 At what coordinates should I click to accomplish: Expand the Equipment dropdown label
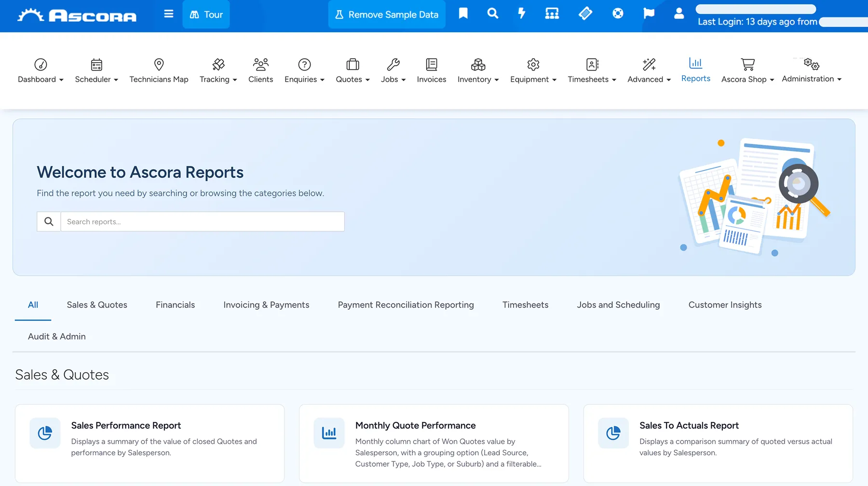533,79
